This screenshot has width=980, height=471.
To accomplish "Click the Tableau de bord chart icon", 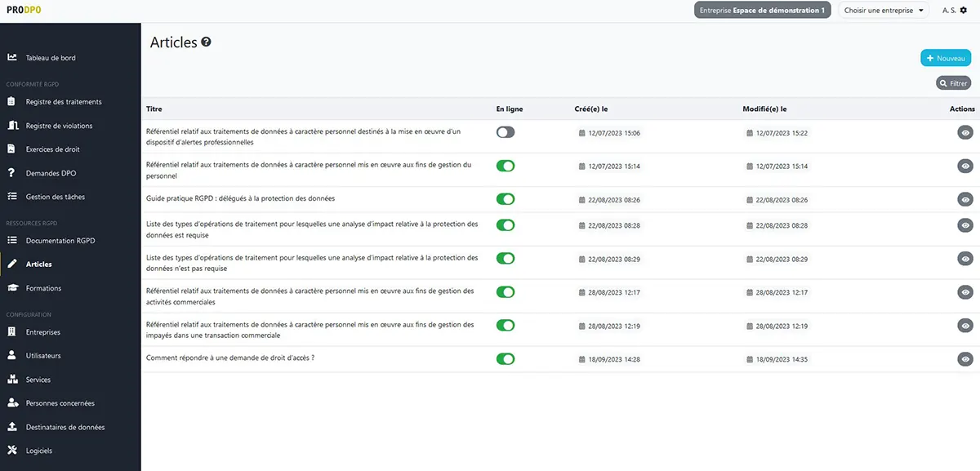I will (x=11, y=58).
